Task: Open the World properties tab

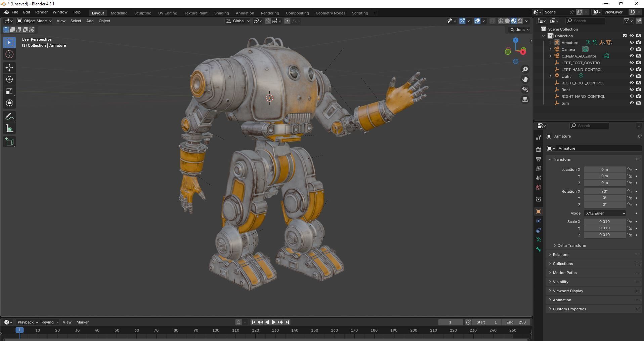Action: coord(539,187)
